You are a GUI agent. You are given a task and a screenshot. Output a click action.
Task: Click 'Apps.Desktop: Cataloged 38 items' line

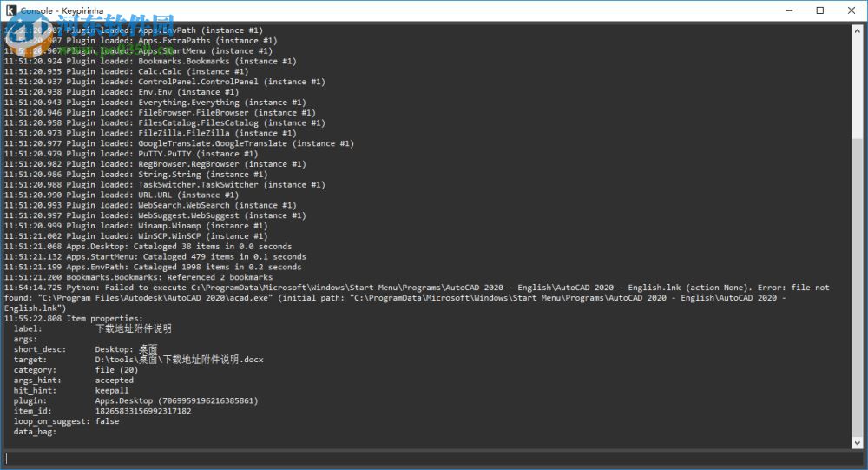[x=148, y=247]
